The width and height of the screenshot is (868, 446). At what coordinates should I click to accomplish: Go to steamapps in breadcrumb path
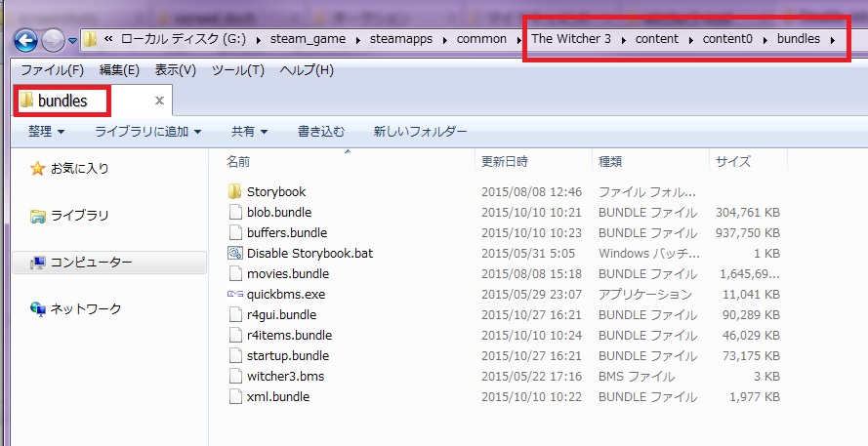pyautogui.click(x=401, y=39)
